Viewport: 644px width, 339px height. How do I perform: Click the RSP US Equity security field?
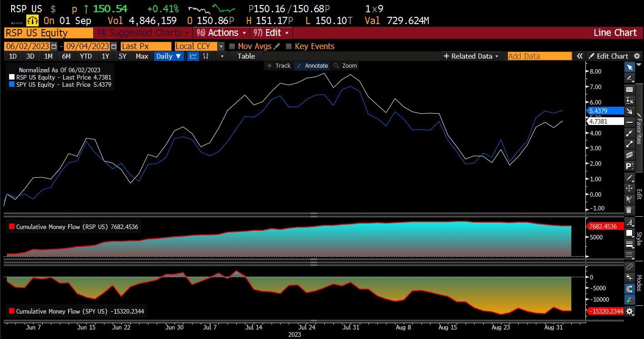click(48, 33)
